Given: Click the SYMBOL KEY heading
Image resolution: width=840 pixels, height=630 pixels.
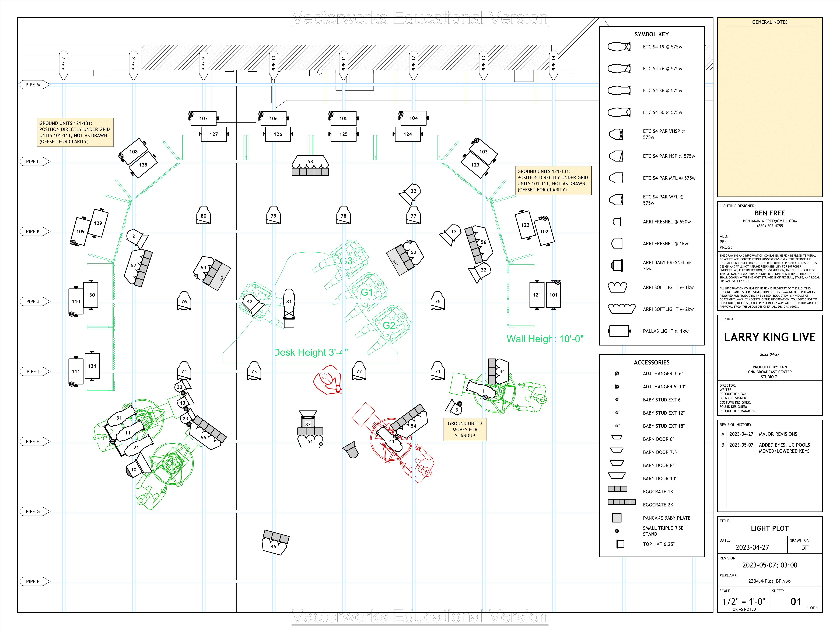Looking at the screenshot, I should click(652, 34).
